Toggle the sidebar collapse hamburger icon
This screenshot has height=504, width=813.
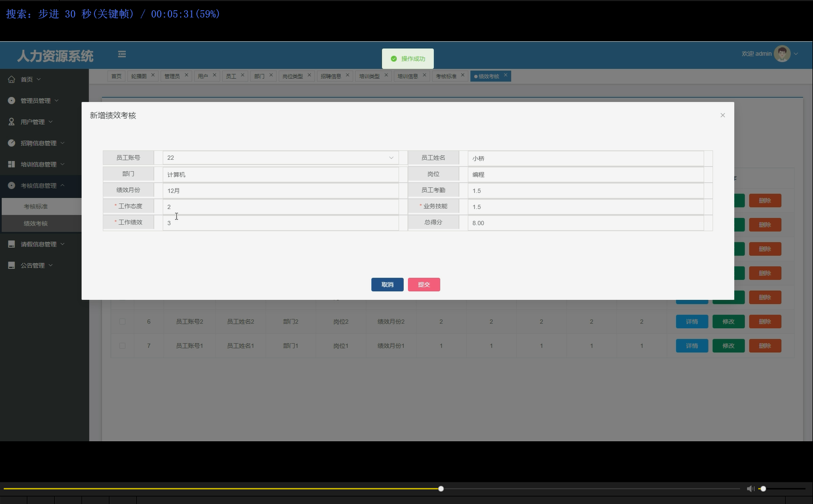click(122, 54)
